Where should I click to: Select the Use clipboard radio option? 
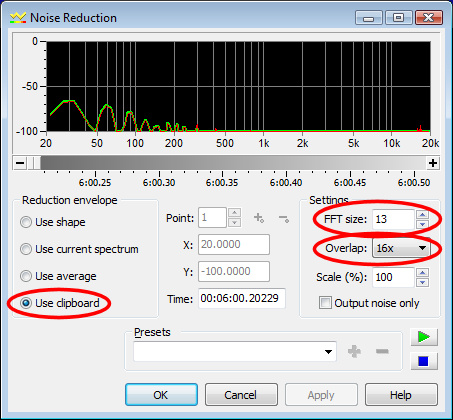click(60, 303)
